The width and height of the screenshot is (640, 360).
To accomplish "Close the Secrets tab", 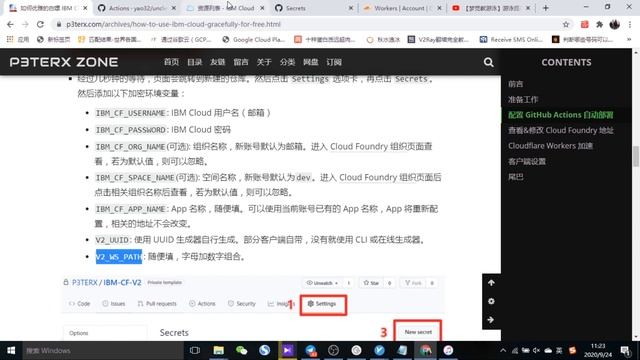I will pos(351,8).
